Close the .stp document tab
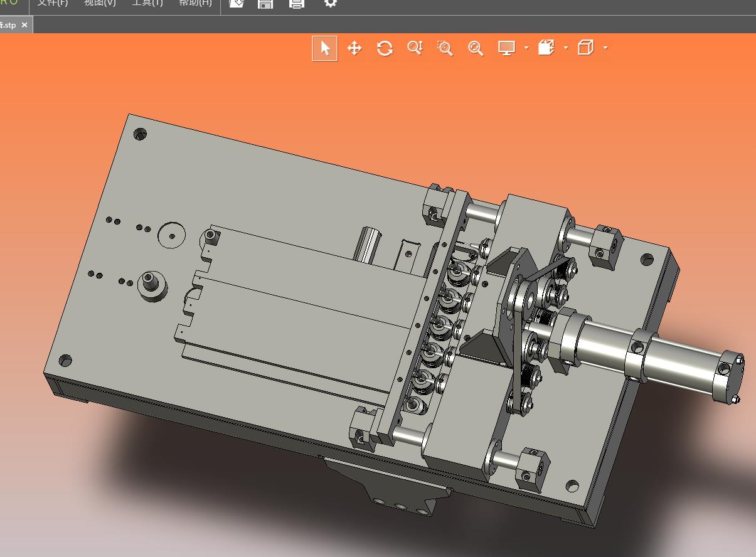756x557 pixels. click(x=24, y=25)
